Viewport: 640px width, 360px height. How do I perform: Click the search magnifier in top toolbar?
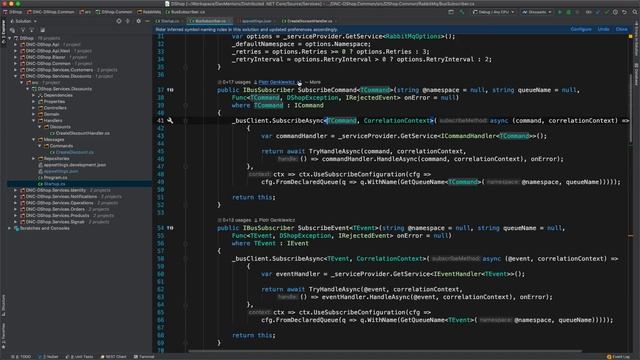pyautogui.click(x=635, y=12)
